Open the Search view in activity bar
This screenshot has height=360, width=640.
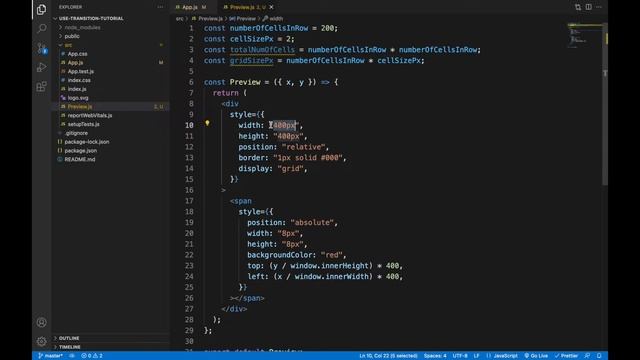click(x=41, y=28)
